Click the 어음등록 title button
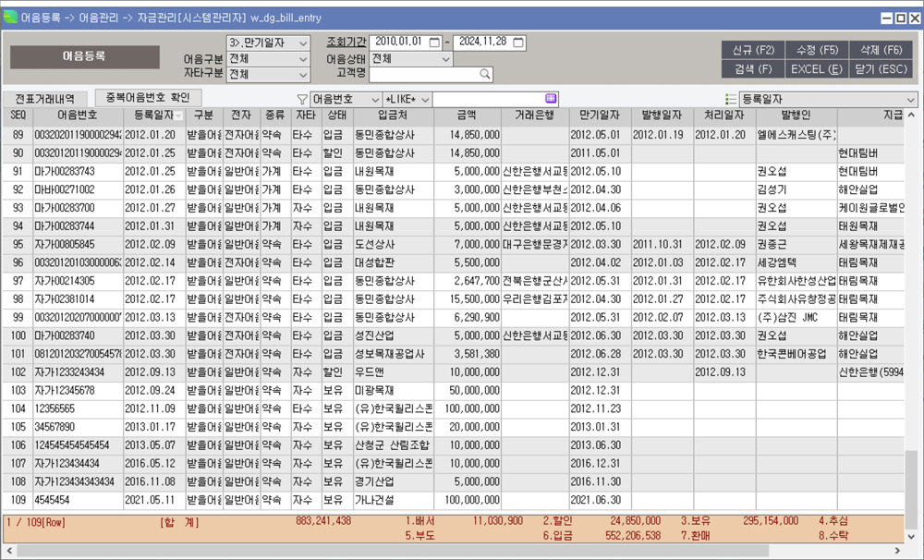This screenshot has height=560, width=924. (85, 56)
